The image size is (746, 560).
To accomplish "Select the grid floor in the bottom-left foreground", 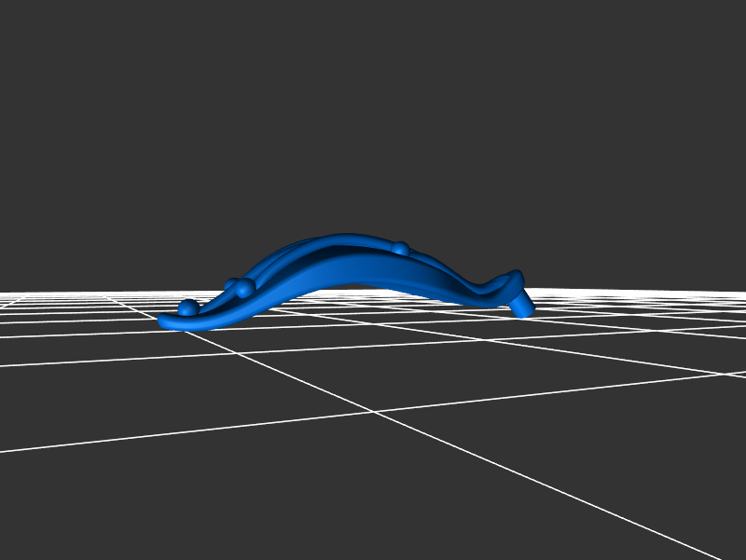I will point(112,485).
